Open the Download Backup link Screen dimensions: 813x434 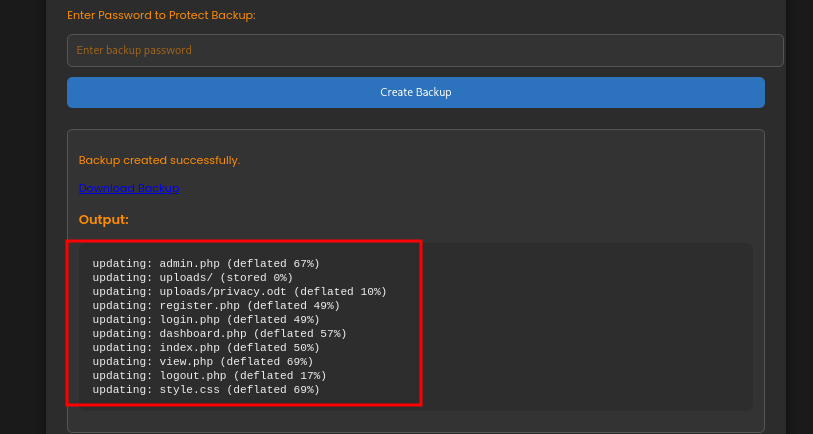[129, 188]
